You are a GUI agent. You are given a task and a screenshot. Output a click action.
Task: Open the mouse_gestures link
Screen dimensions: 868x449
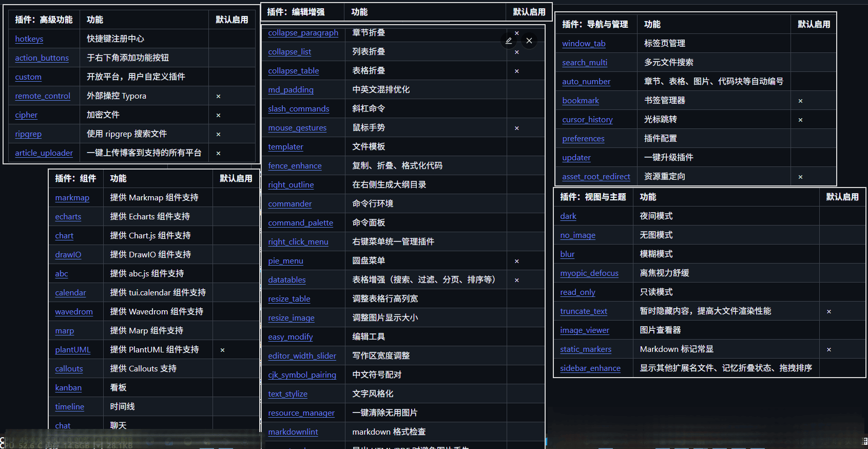click(x=297, y=128)
